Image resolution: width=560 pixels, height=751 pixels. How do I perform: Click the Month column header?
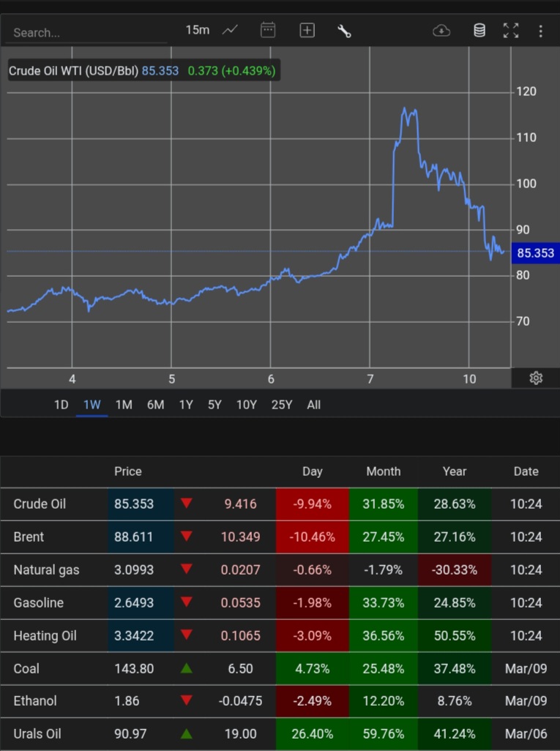(x=384, y=472)
